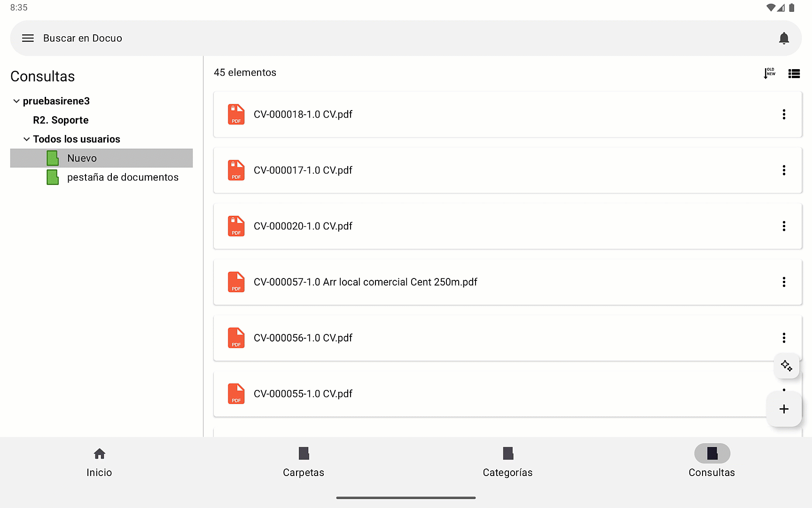Open the hamburger navigation menu
The width and height of the screenshot is (812, 508).
pyautogui.click(x=28, y=38)
